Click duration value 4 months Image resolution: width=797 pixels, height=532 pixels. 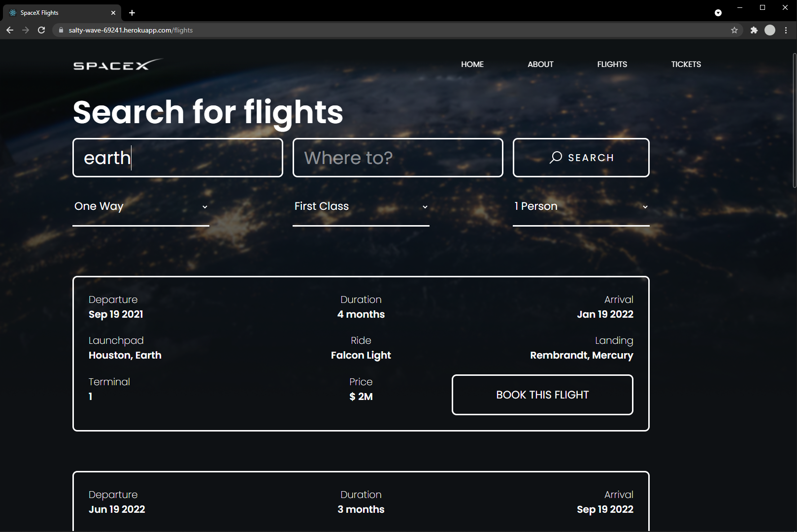coord(361,314)
